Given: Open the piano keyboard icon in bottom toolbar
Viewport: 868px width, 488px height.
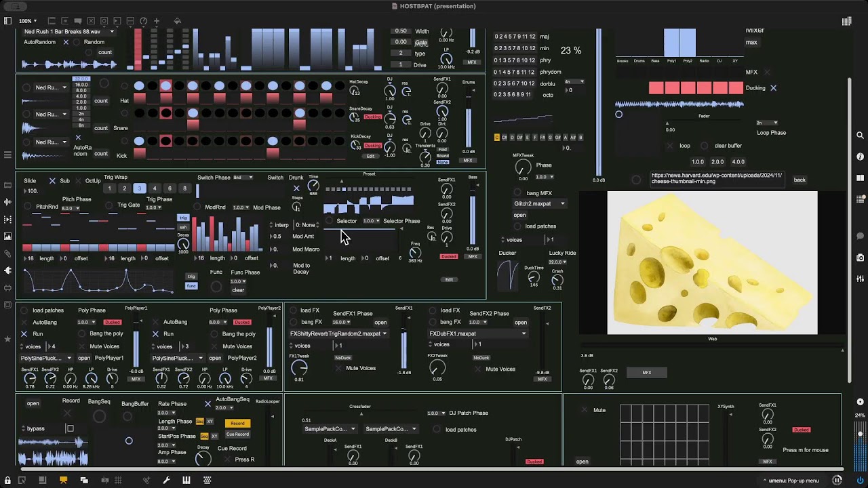Looking at the screenshot, I should [186, 480].
